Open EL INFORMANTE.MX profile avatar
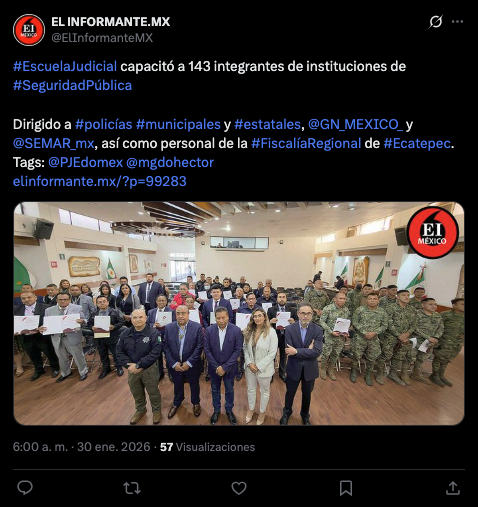 [x=29, y=30]
